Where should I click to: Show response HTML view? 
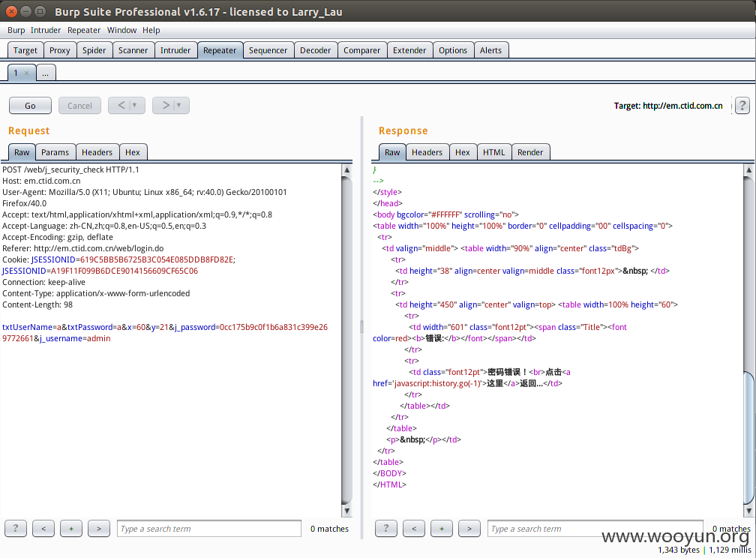point(493,152)
